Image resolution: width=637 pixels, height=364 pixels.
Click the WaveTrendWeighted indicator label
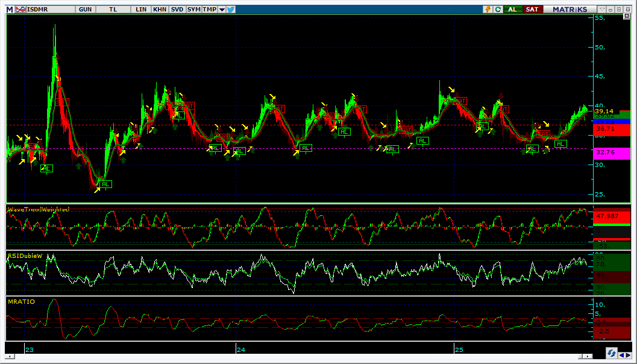click(39, 209)
